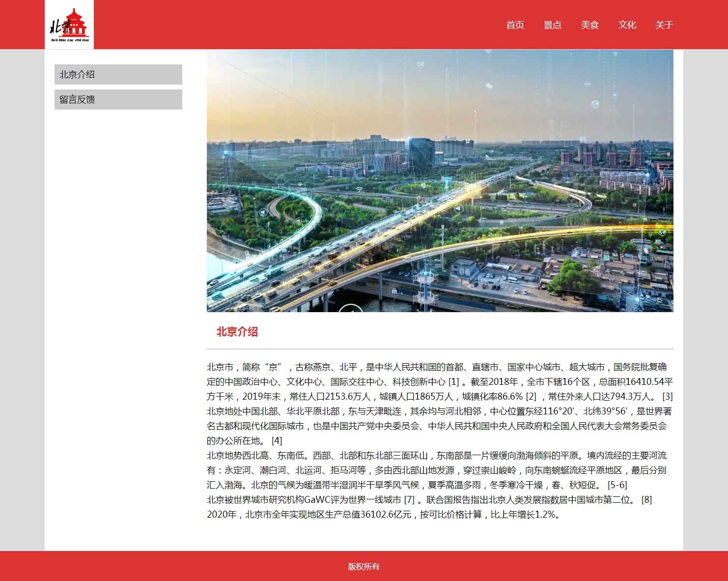
Task: Select 北京介绍 in the sidebar
Action: (118, 74)
